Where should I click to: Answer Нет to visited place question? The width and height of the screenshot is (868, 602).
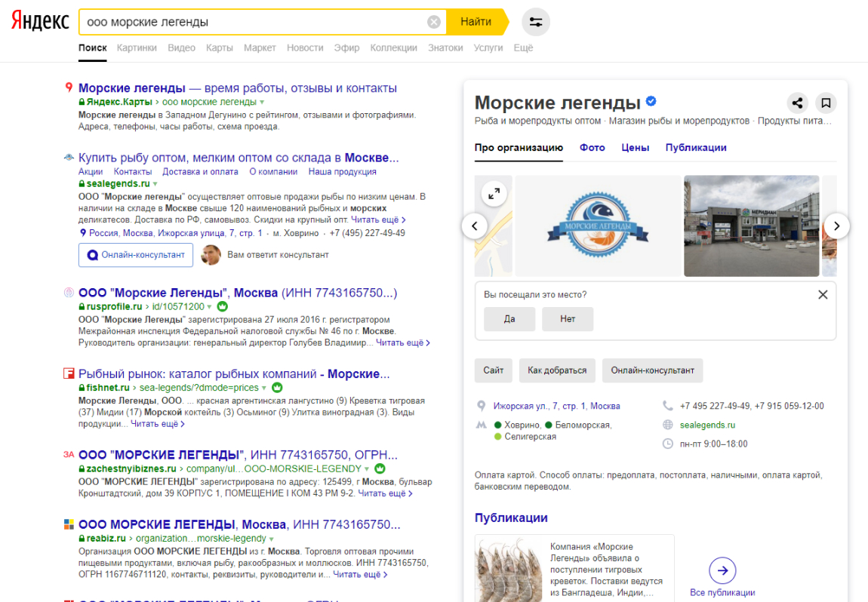(568, 319)
